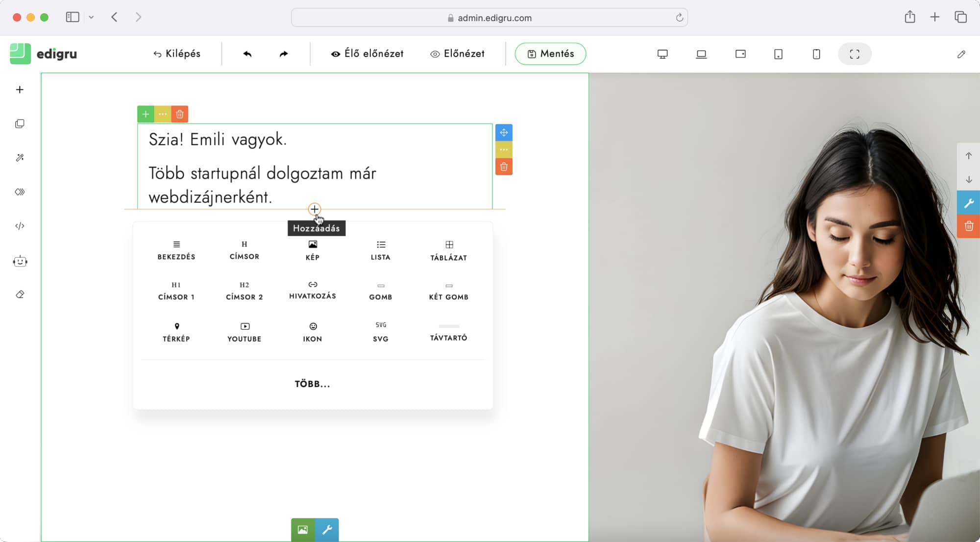The image size is (980, 542).
Task: Select the eraser icon in the left sidebar
Action: tap(20, 295)
